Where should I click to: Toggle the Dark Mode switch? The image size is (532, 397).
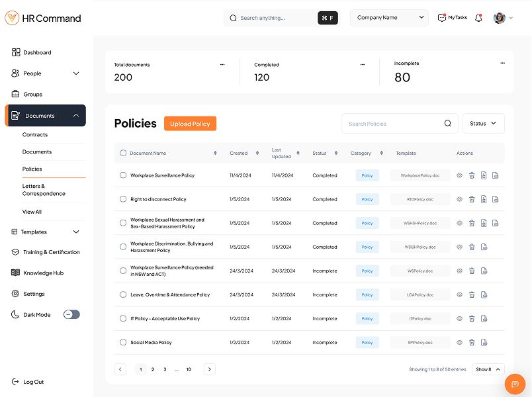point(71,314)
